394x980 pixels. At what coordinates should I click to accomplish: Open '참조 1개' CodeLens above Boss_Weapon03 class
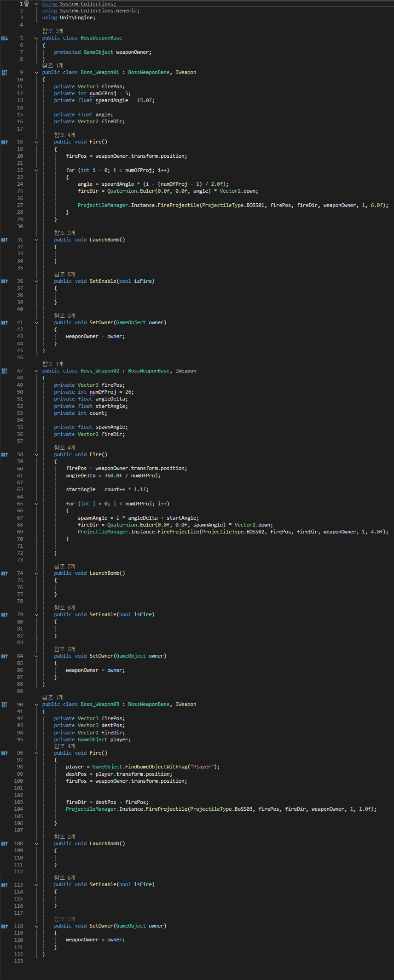pyautogui.click(x=52, y=698)
